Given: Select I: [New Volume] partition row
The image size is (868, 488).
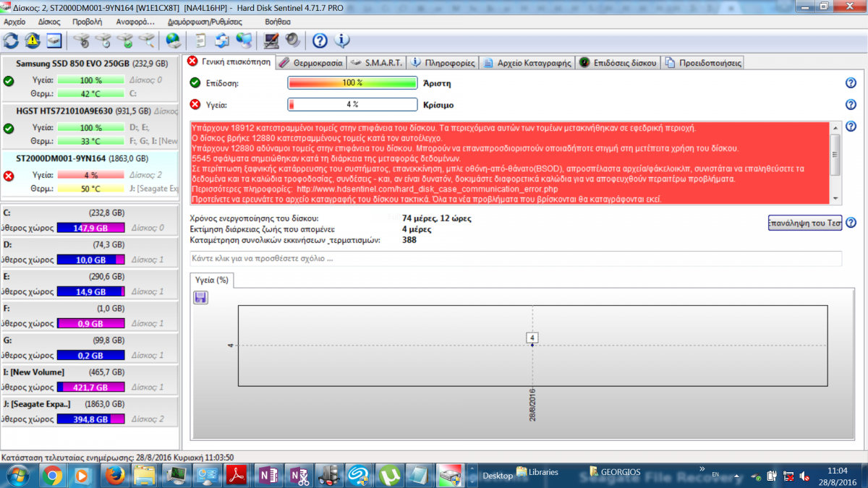Looking at the screenshot, I should (90, 380).
